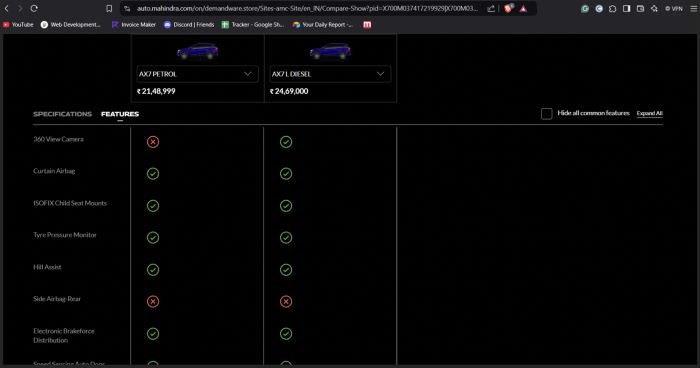Click Side Airbag Rear cross under AX7 Petrol
Image resolution: width=700 pixels, height=368 pixels.
[153, 301]
